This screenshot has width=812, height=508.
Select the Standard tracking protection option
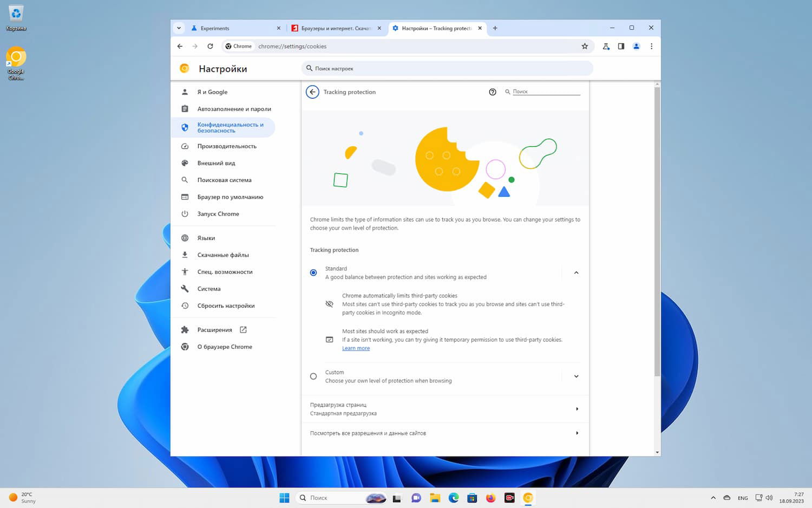(313, 273)
